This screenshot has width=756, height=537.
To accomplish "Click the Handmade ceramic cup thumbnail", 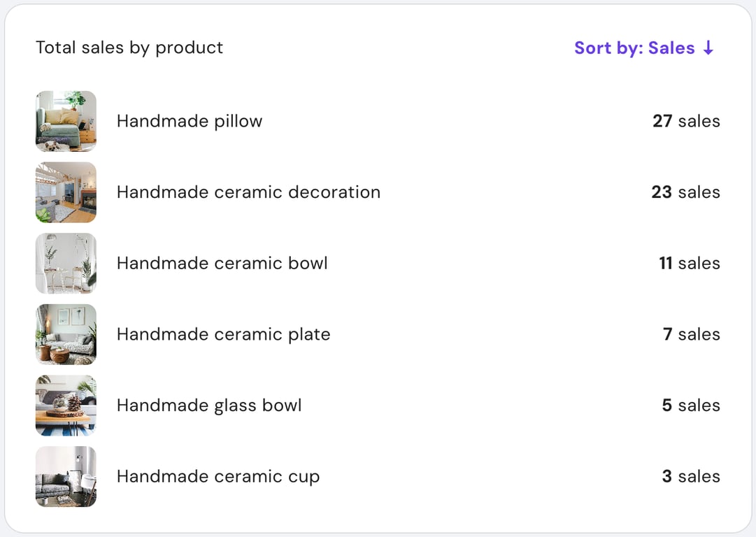I will coord(66,476).
